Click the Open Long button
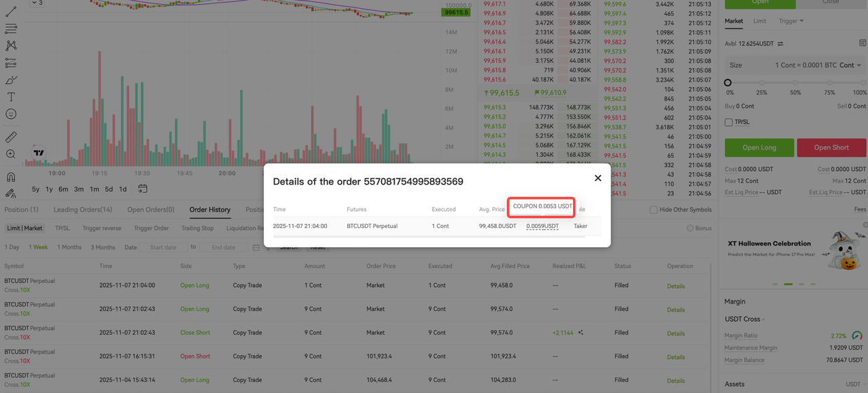The width and height of the screenshot is (868, 393). pos(759,147)
